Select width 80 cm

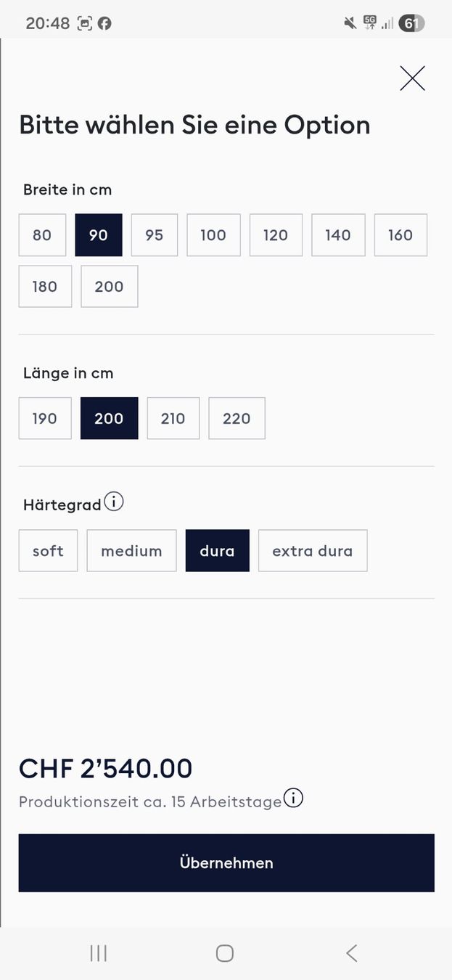(42, 235)
